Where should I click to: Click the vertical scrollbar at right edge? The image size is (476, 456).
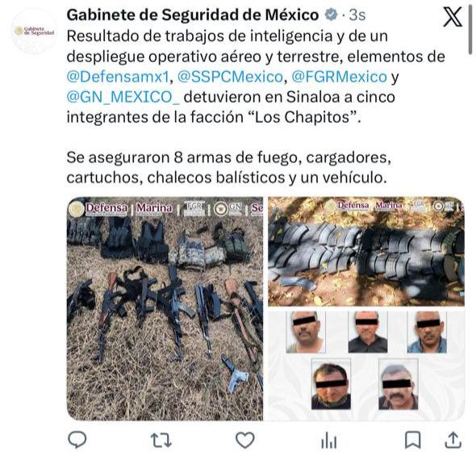470,27
